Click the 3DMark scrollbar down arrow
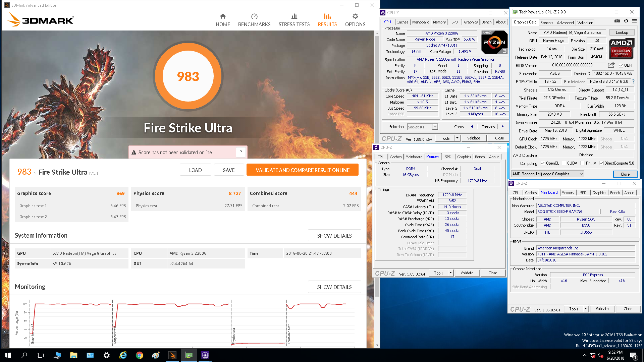 (x=377, y=345)
